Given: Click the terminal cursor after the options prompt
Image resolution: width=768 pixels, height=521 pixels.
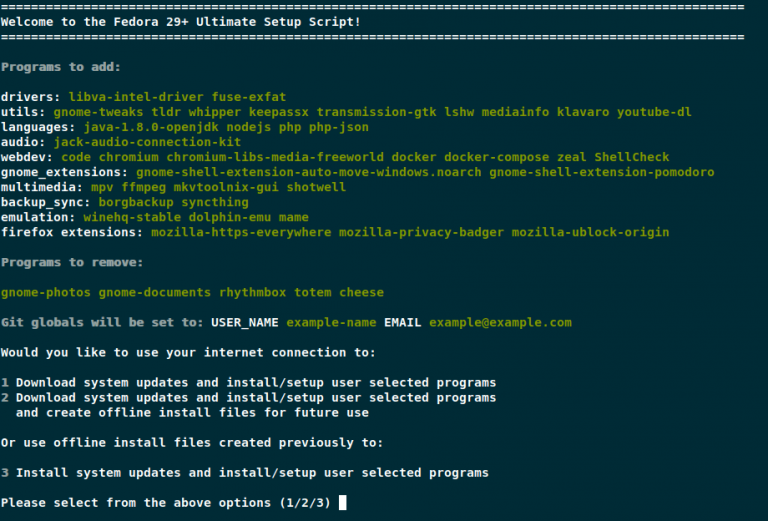Looking at the screenshot, I should click(x=343, y=502).
